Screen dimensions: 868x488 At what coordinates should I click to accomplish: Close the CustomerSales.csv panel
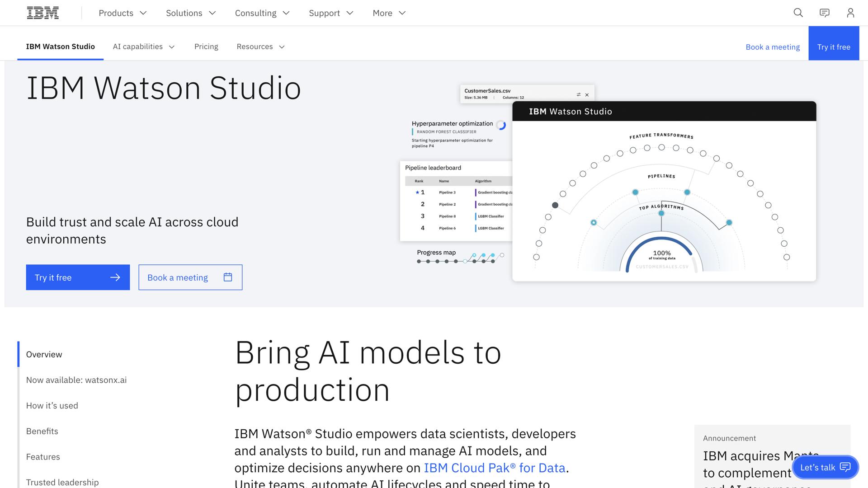click(x=587, y=94)
